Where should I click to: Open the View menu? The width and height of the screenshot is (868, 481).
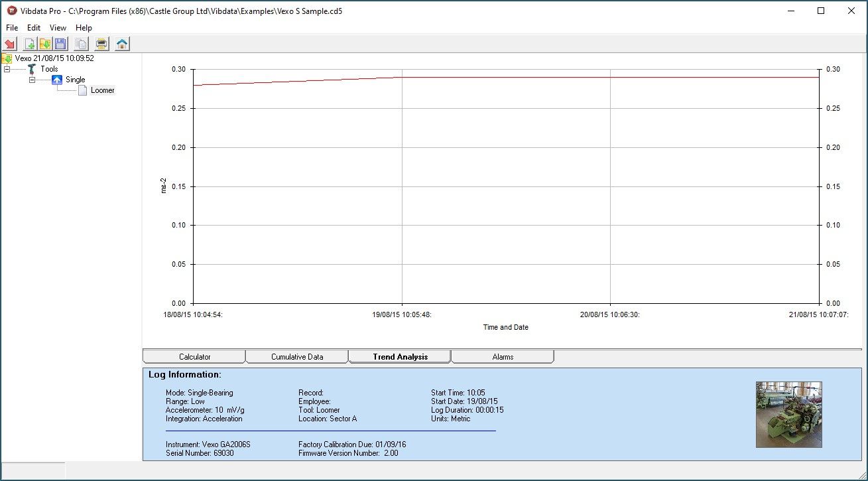[x=58, y=28]
